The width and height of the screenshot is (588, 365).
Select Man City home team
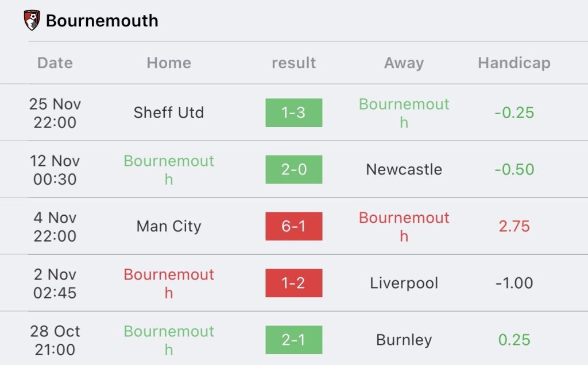coord(169,226)
